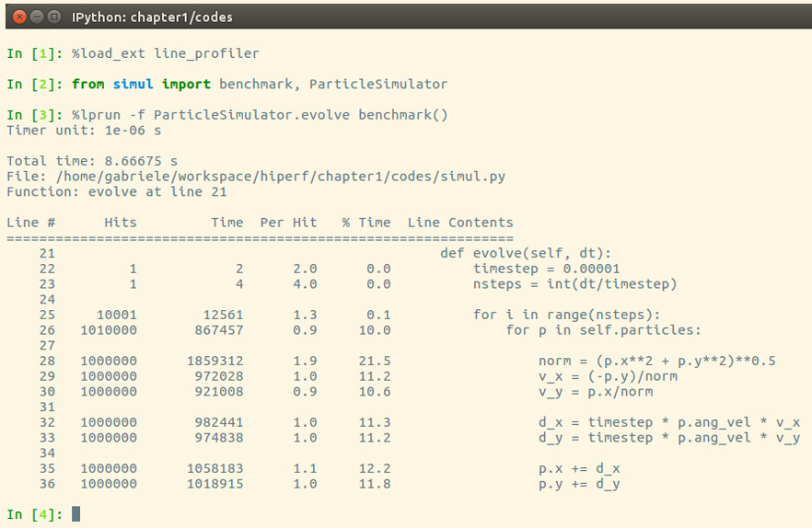Click the %lprun command text
This screenshot has height=528, width=812.
pos(260,114)
